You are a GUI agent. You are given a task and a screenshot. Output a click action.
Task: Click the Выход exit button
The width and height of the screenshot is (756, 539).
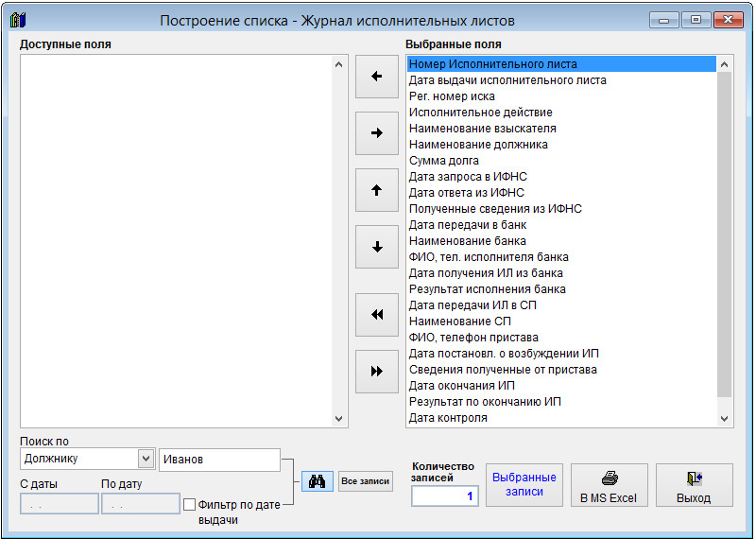point(695,485)
